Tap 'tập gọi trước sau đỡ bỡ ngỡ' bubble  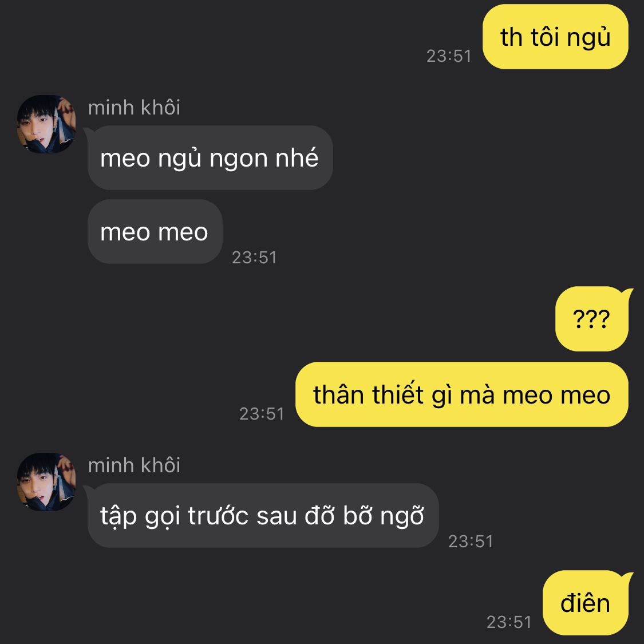[x=263, y=515]
